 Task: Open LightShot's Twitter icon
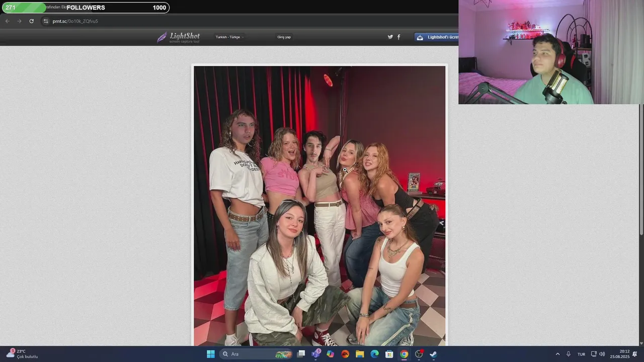[x=390, y=37]
